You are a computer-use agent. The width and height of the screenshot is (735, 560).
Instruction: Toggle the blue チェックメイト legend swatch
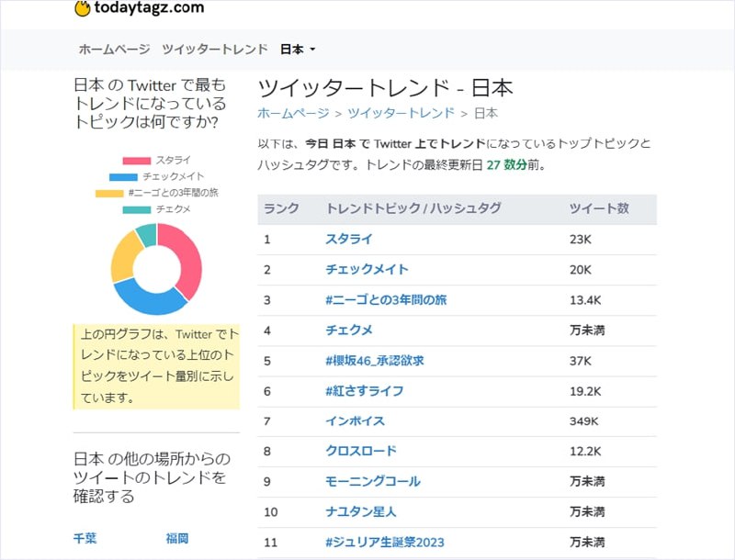pyautogui.click(x=123, y=177)
